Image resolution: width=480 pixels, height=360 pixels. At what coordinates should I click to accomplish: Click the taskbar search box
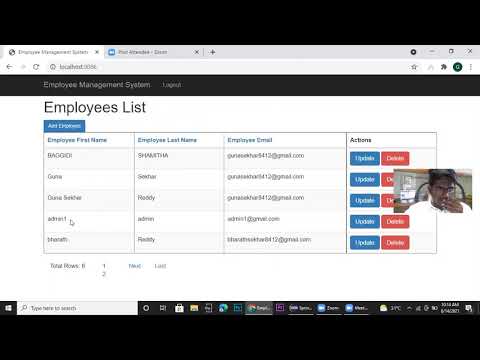[77, 308]
